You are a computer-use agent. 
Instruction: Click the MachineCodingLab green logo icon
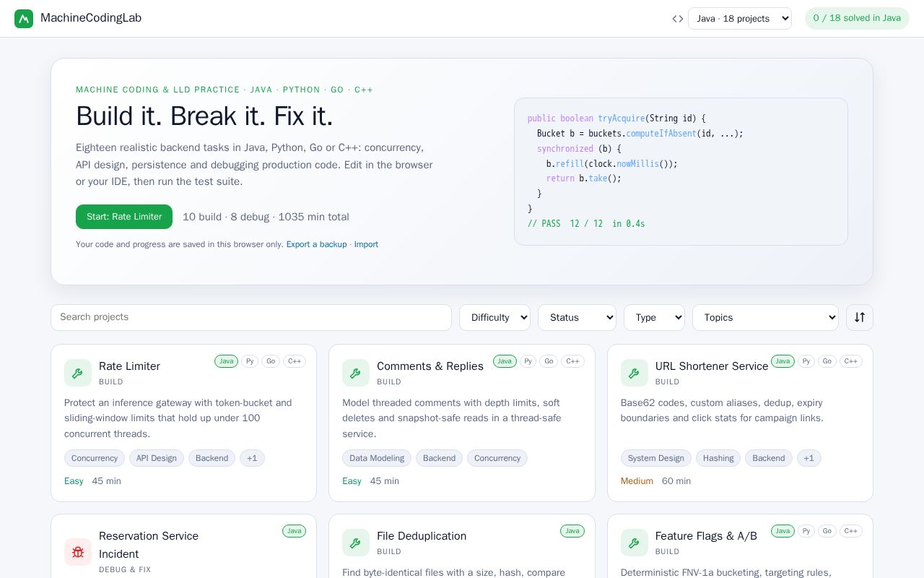(24, 19)
